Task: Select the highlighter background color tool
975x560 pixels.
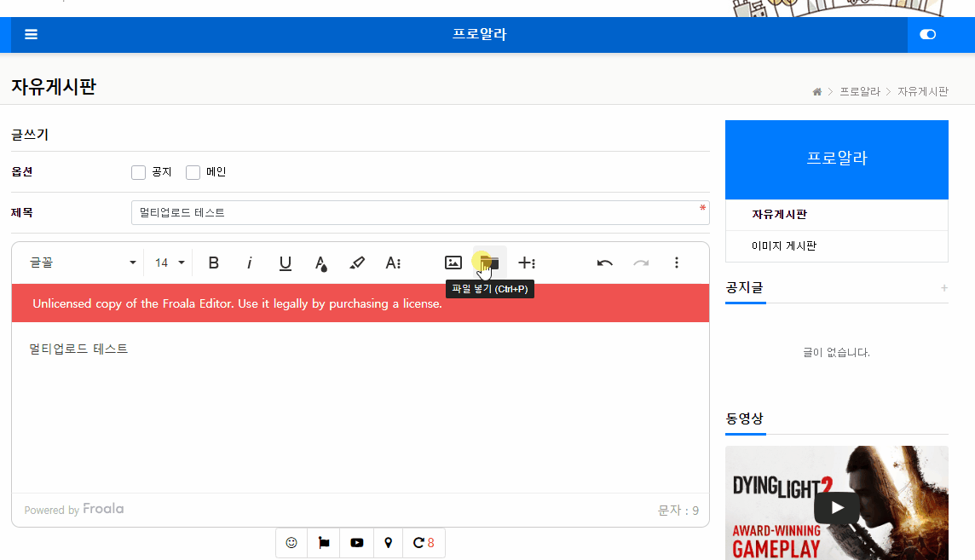Action: [x=357, y=263]
